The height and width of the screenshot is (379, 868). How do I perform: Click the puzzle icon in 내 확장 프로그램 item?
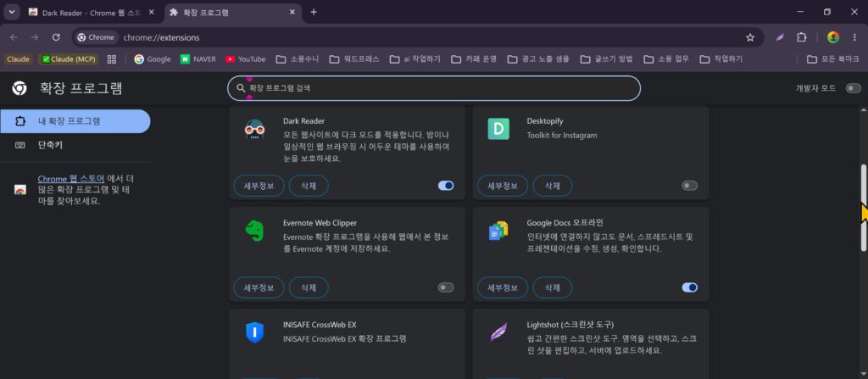[20, 120]
